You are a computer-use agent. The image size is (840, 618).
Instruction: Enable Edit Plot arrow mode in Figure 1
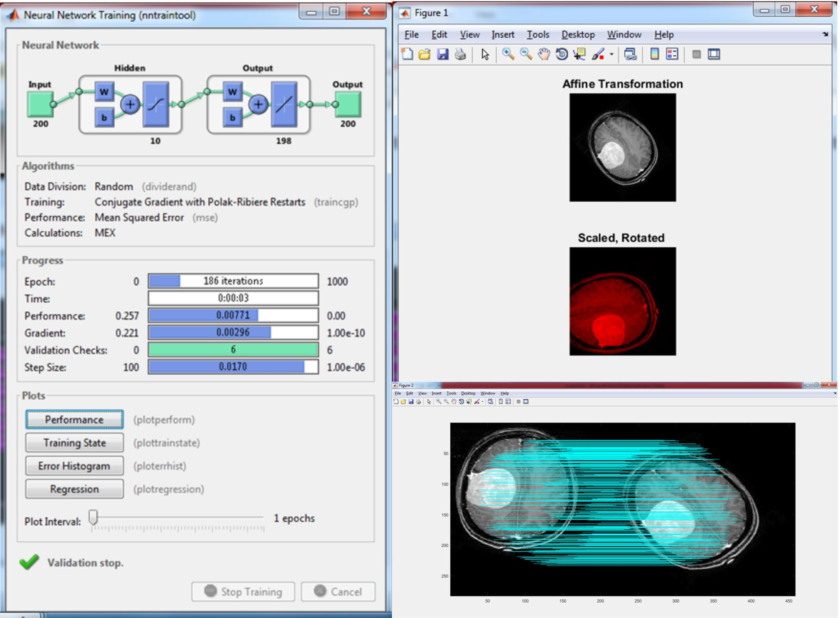click(484, 55)
